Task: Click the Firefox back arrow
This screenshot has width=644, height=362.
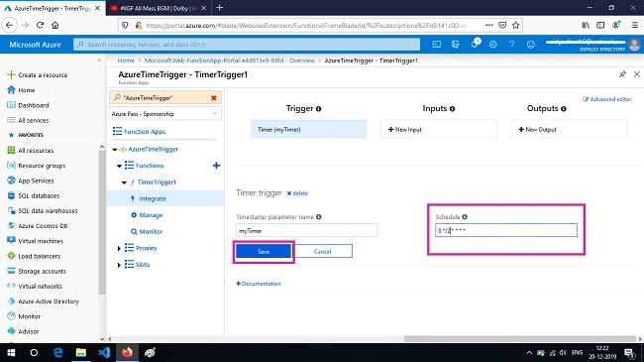Action: (10, 25)
